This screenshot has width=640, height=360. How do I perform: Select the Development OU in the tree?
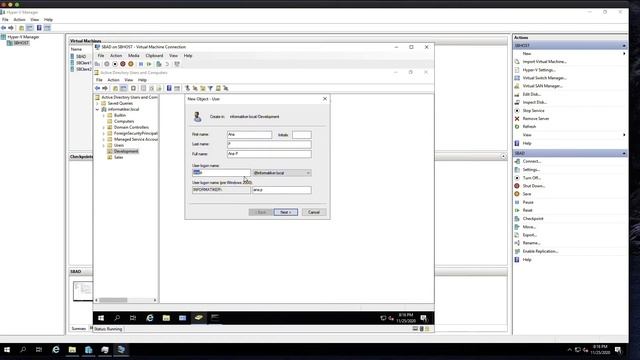point(126,151)
